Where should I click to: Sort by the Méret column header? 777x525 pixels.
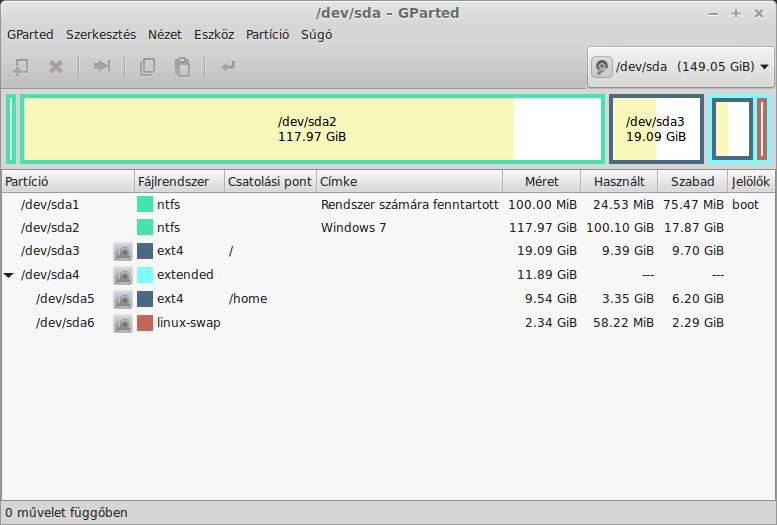point(542,181)
